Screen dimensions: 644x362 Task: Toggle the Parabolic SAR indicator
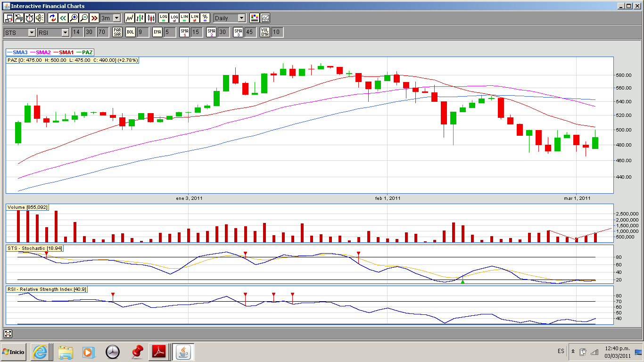point(117,32)
